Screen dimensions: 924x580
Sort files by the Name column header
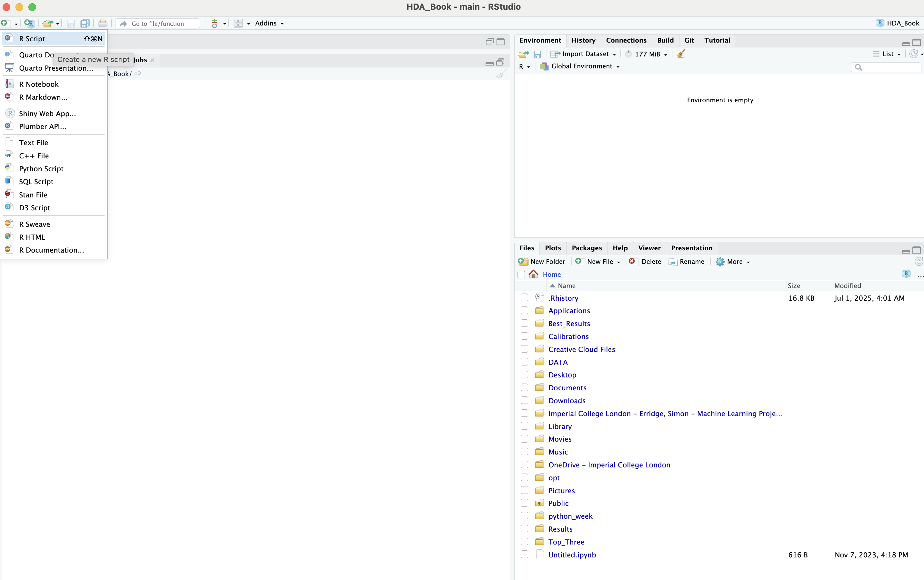pyautogui.click(x=667, y=286)
